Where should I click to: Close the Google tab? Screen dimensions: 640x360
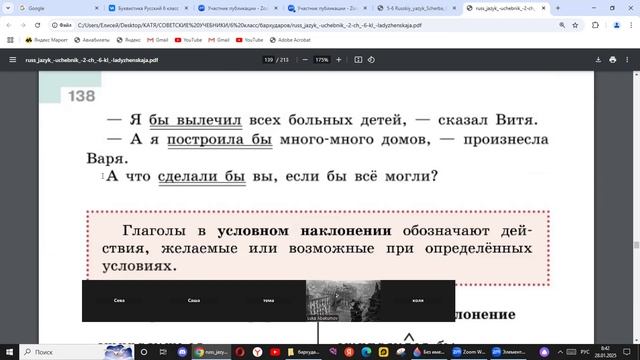[97, 8]
